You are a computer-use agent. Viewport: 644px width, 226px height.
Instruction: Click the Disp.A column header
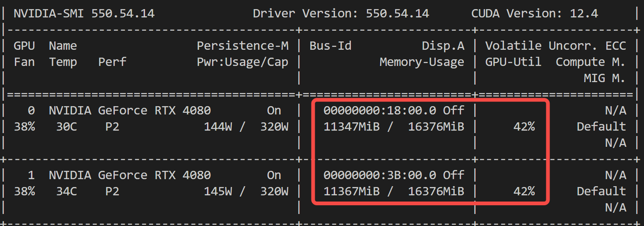click(x=443, y=46)
